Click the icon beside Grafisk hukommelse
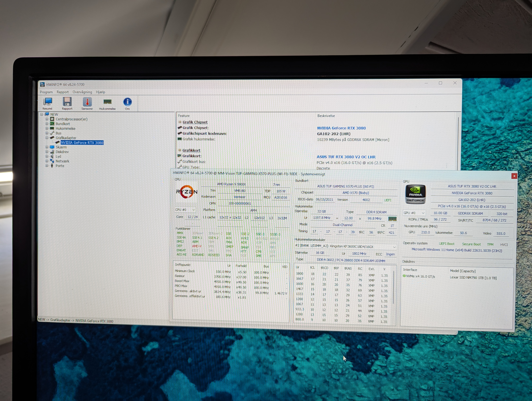532x401 pixels. pyautogui.click(x=179, y=139)
